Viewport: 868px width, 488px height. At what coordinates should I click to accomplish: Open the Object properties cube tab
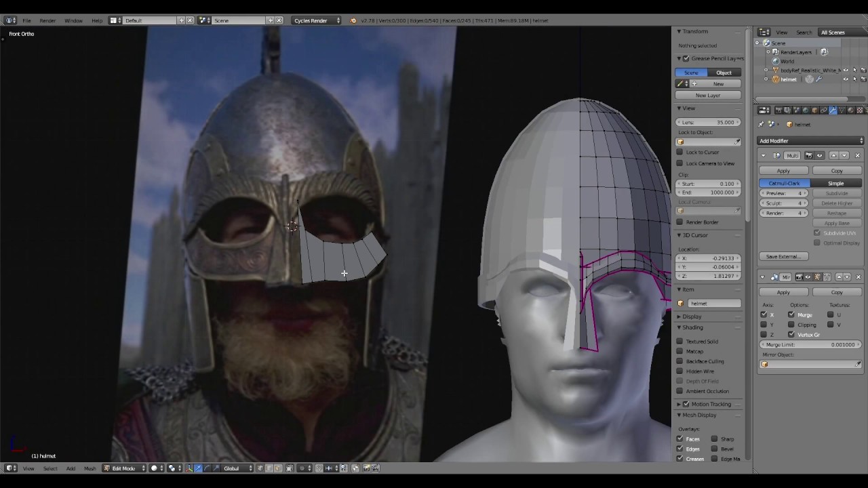point(815,110)
